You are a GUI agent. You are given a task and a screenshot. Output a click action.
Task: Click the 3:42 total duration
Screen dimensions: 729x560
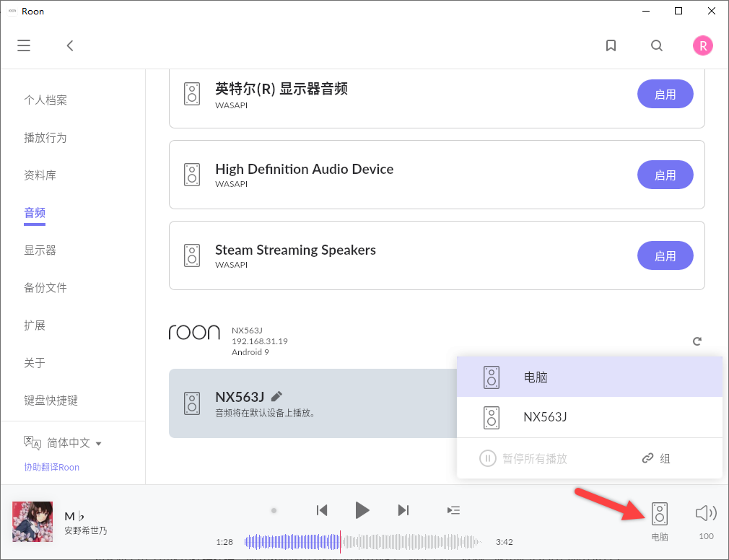click(x=504, y=542)
